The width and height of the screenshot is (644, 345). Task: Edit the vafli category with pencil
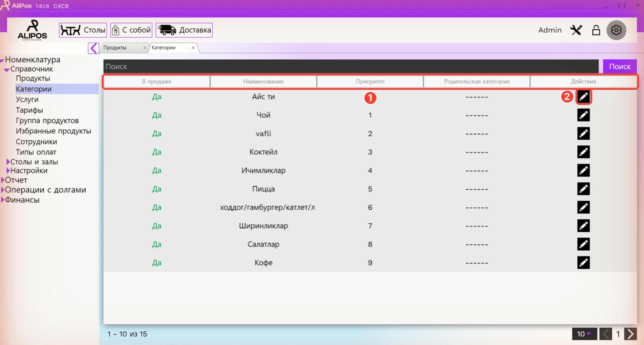(x=583, y=134)
